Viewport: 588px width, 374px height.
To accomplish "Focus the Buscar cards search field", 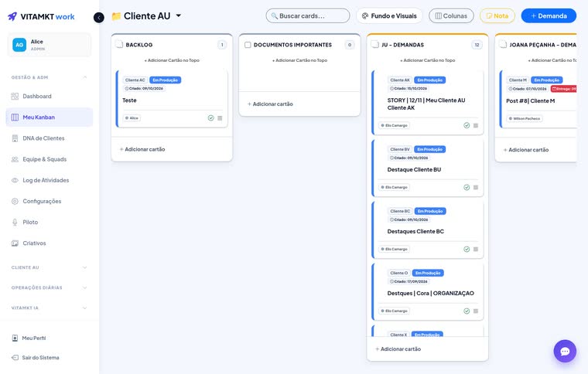I will pyautogui.click(x=307, y=15).
